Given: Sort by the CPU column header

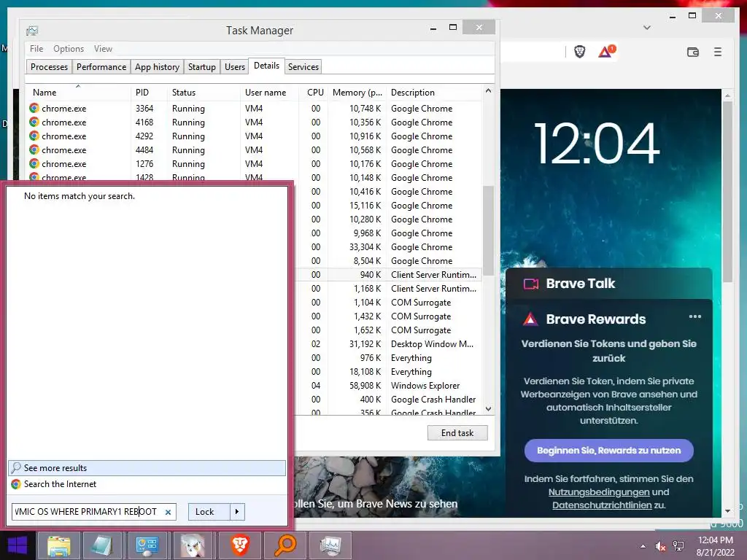Looking at the screenshot, I should click(x=315, y=93).
